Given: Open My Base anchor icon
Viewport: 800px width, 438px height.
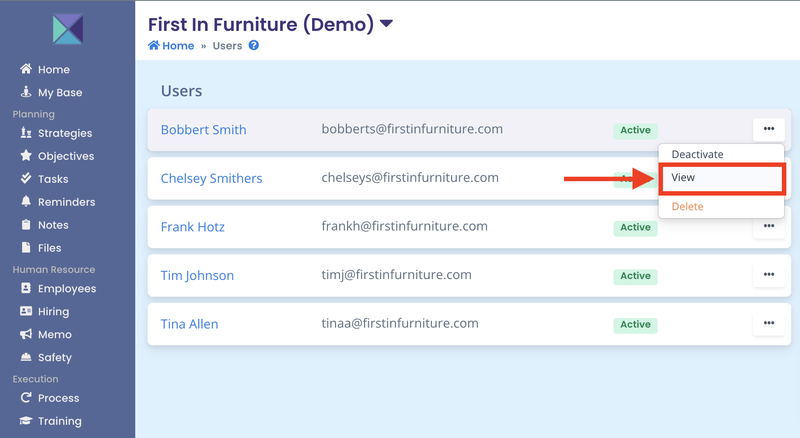Looking at the screenshot, I should coord(26,93).
